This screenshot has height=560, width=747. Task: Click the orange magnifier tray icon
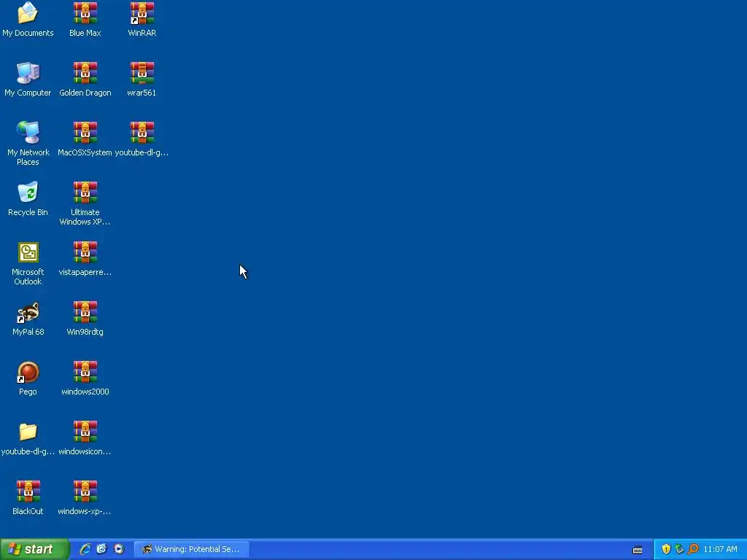tap(693, 549)
